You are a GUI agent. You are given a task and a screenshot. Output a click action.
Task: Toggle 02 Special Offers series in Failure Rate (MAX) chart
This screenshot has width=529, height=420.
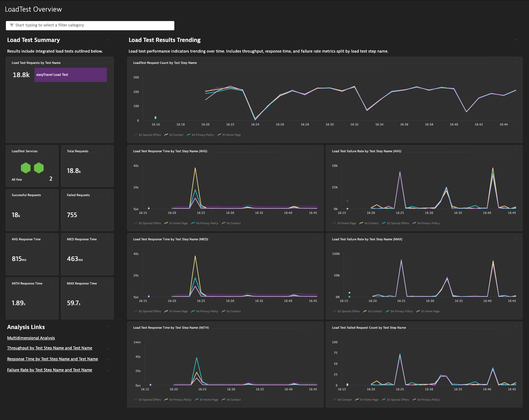346,311
